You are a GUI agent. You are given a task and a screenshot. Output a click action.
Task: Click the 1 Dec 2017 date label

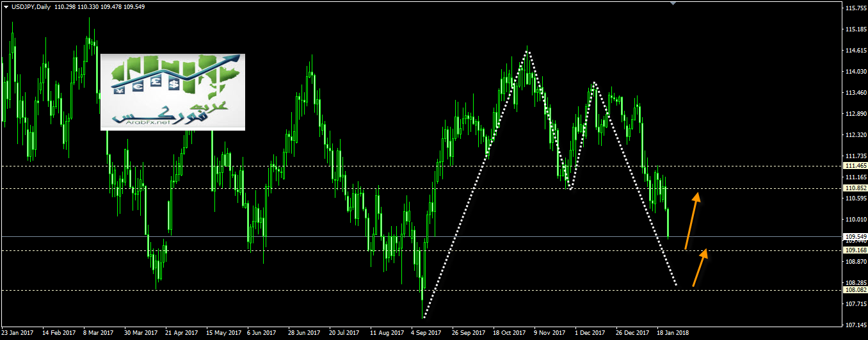pyautogui.click(x=590, y=334)
